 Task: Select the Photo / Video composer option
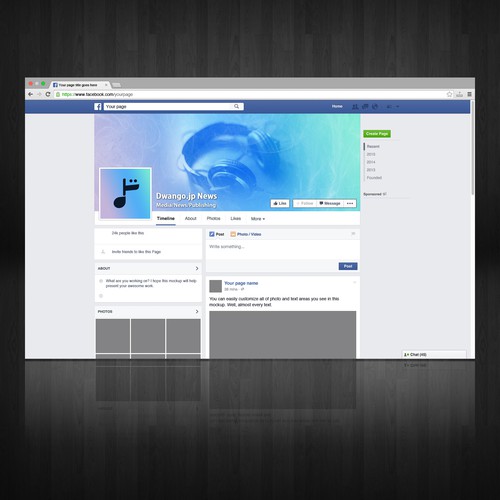[x=246, y=234]
